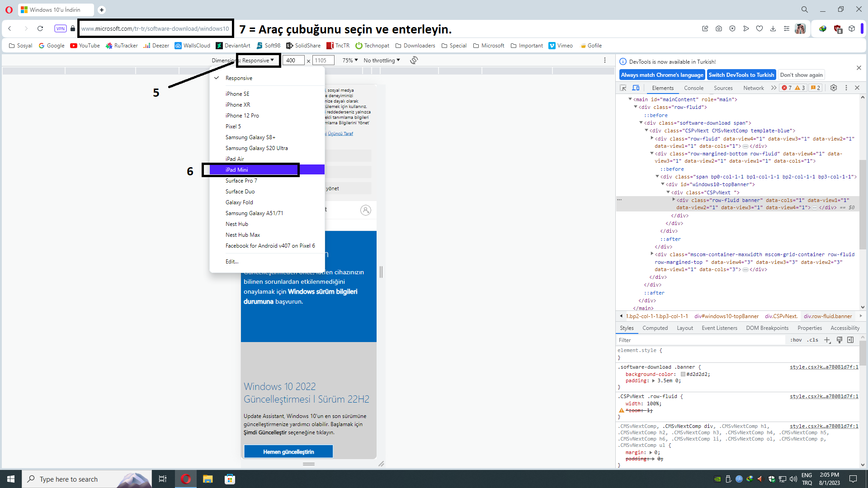This screenshot has width=868, height=488.
Task: Switch to the Console tab
Action: point(693,88)
